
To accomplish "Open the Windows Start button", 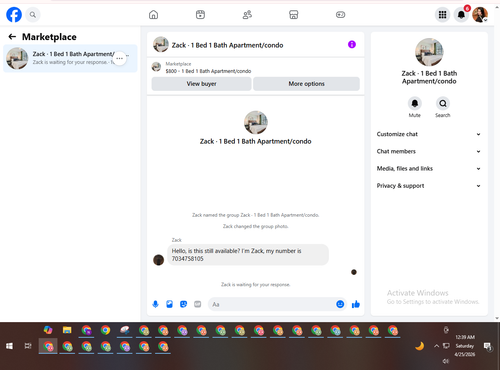I will [x=9, y=346].
